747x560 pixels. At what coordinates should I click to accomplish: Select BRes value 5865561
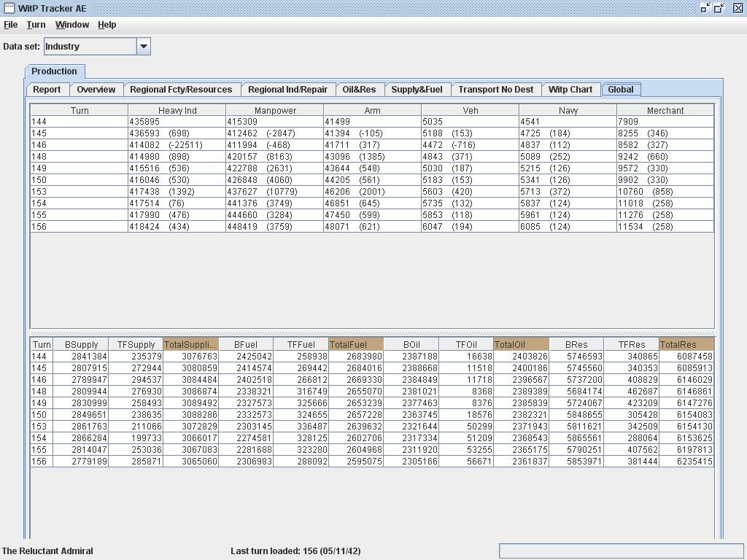click(x=576, y=438)
